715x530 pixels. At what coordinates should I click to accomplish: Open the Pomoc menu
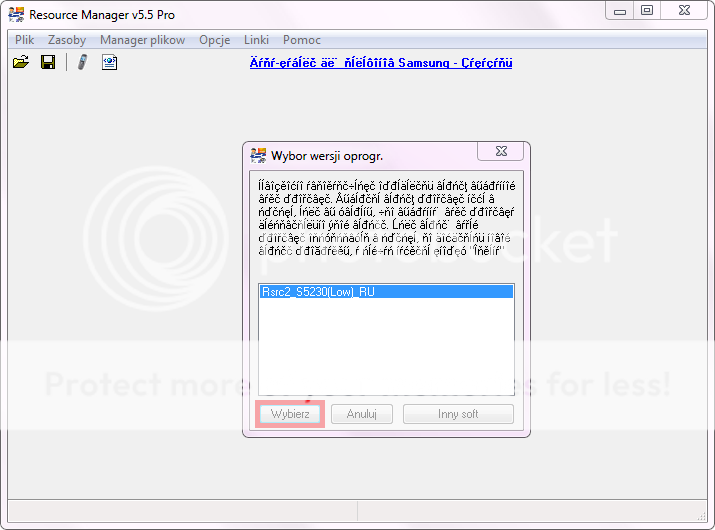tap(302, 40)
